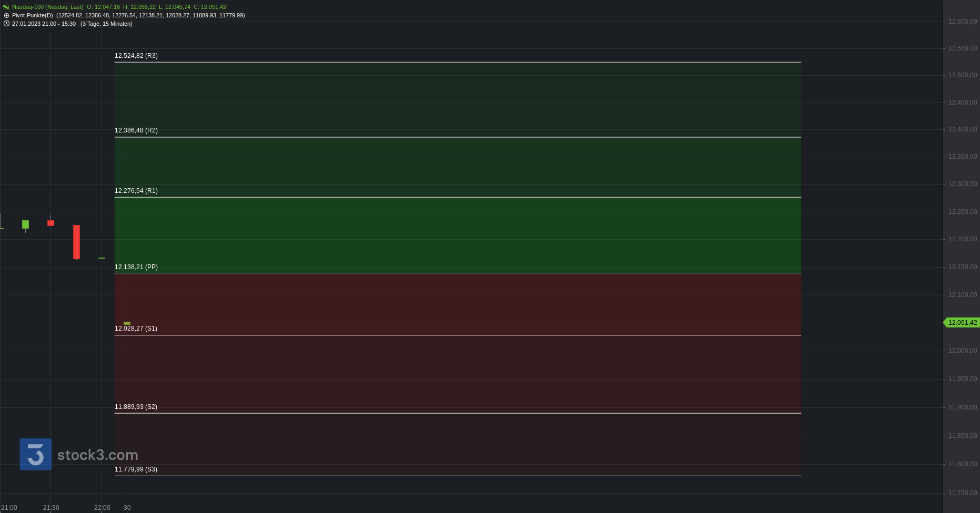Open the stock3.com watermark link
This screenshot has width=980, height=513.
[x=97, y=455]
